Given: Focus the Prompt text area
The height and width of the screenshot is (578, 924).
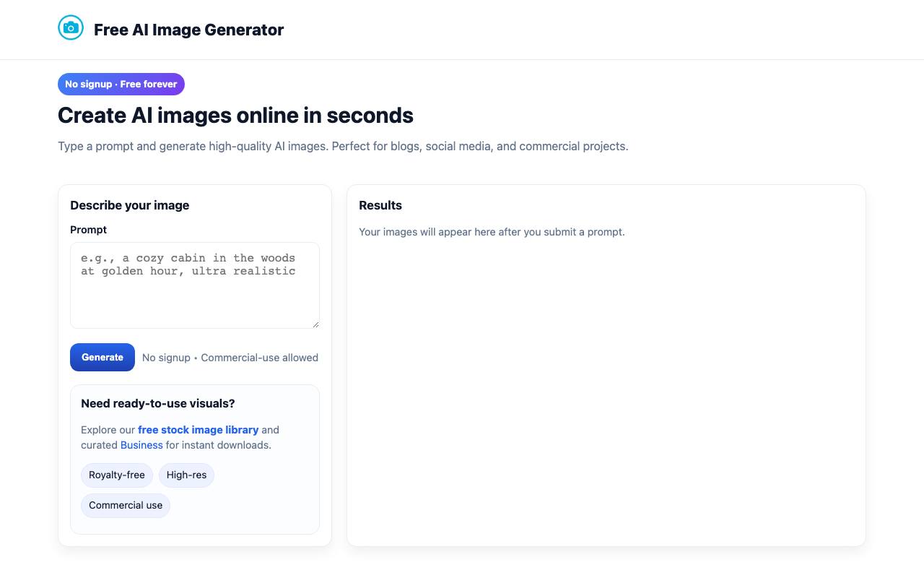Looking at the screenshot, I should point(195,285).
